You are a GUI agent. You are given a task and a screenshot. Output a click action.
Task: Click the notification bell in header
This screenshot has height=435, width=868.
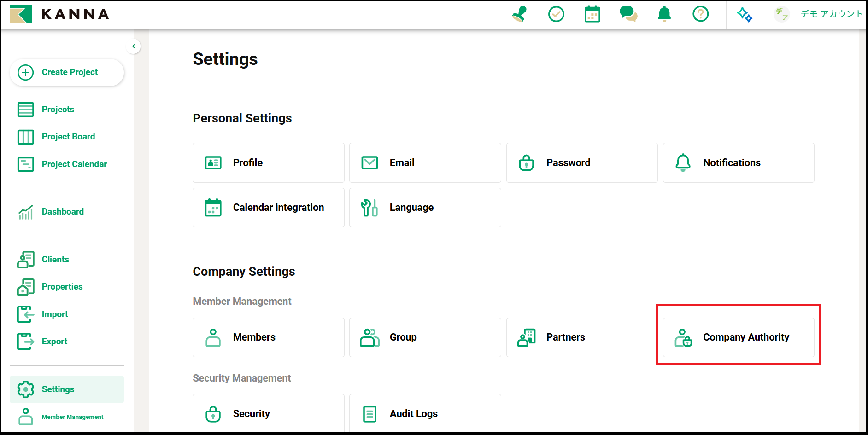[x=664, y=14]
